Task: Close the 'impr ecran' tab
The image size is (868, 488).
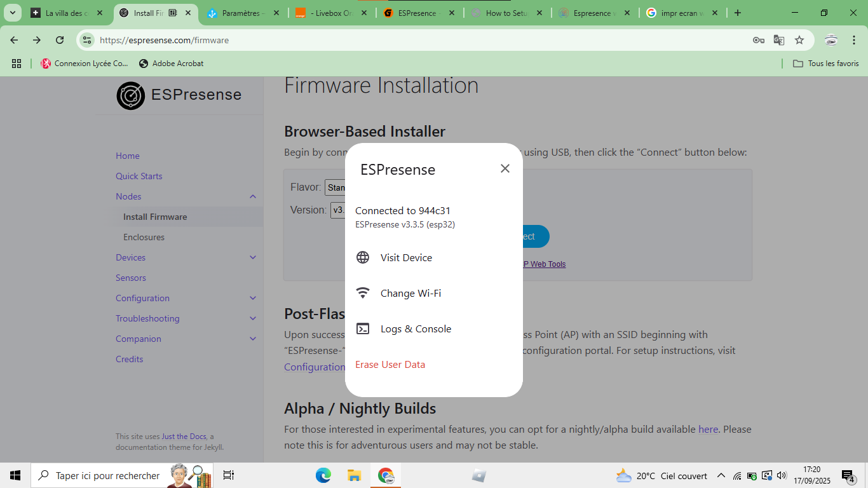Action: pos(715,13)
